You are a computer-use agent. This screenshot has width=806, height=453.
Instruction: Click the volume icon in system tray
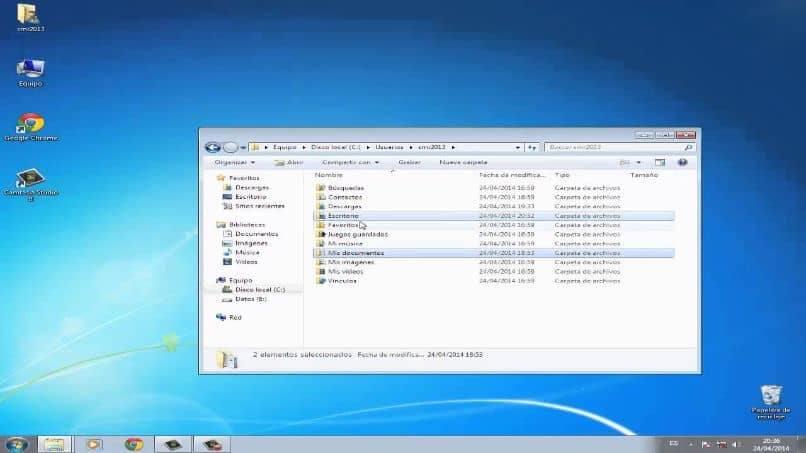pyautogui.click(x=736, y=444)
